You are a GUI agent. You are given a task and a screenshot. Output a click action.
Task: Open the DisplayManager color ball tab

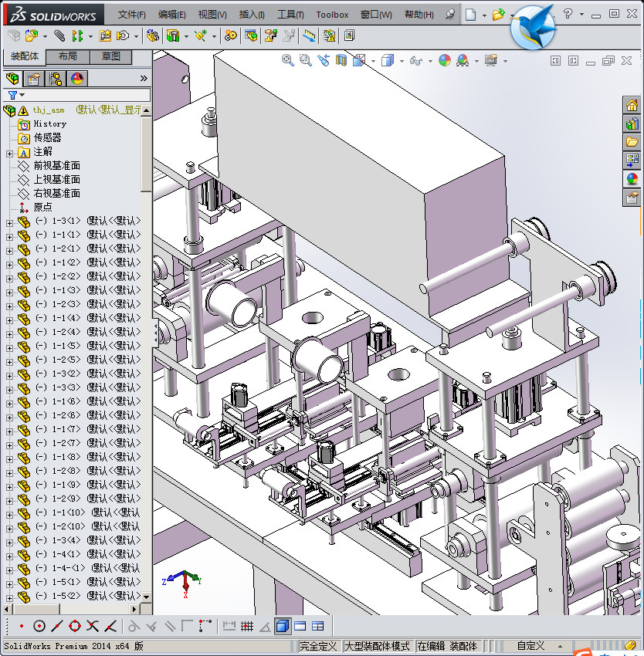click(77, 79)
